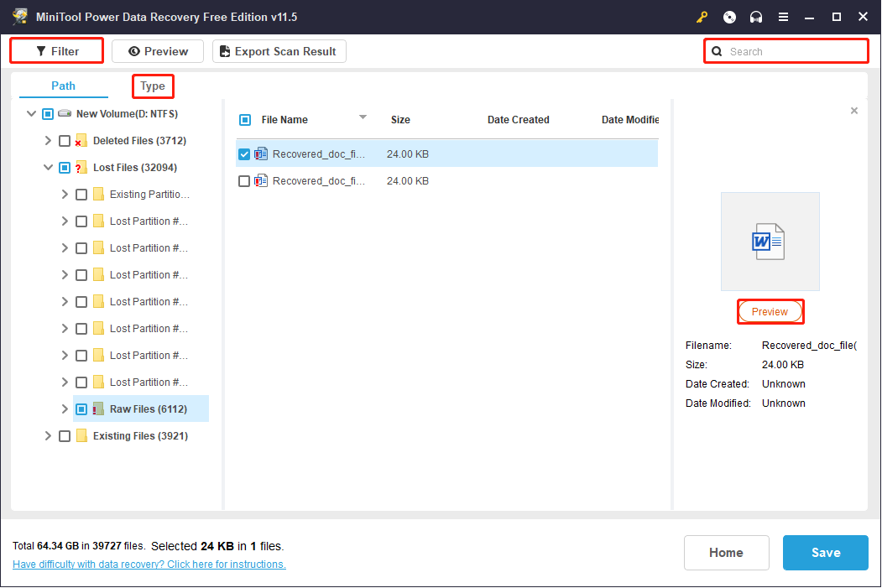882x588 pixels.
Task: Select the Raw Files (6112) label
Action: click(x=149, y=409)
